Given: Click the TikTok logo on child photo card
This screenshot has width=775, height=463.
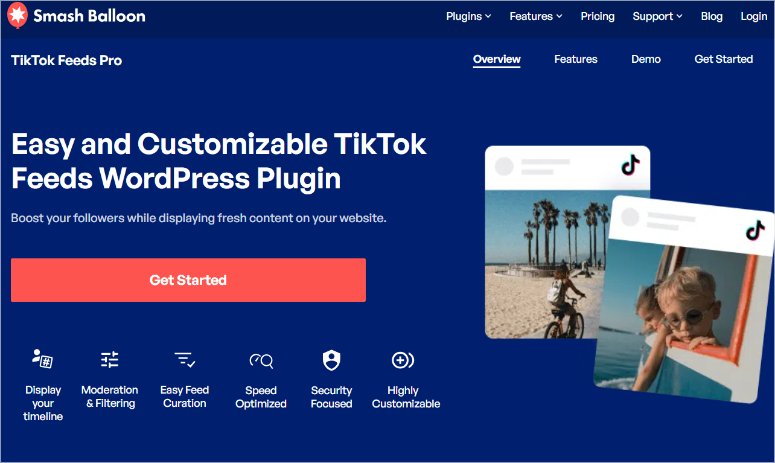Looking at the screenshot, I should pyautogui.click(x=755, y=230).
